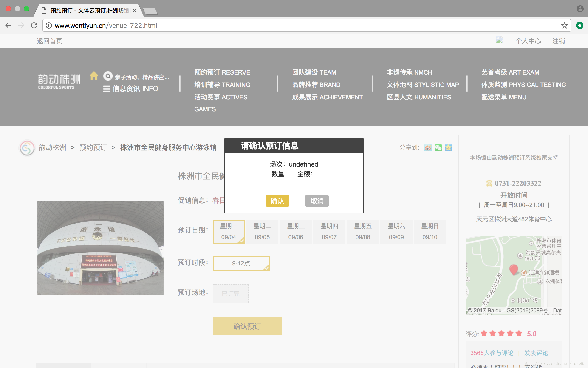Open 预约预订 RESERVE menu item

click(222, 72)
